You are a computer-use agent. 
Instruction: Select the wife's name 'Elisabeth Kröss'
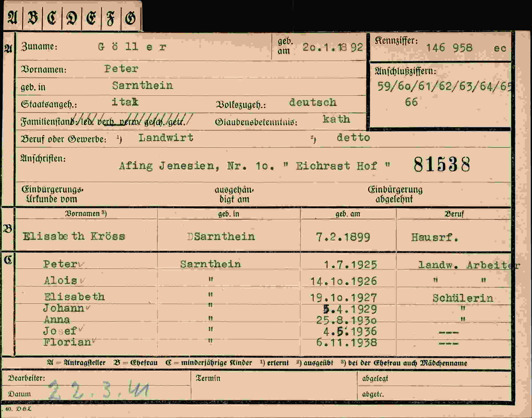(74, 236)
